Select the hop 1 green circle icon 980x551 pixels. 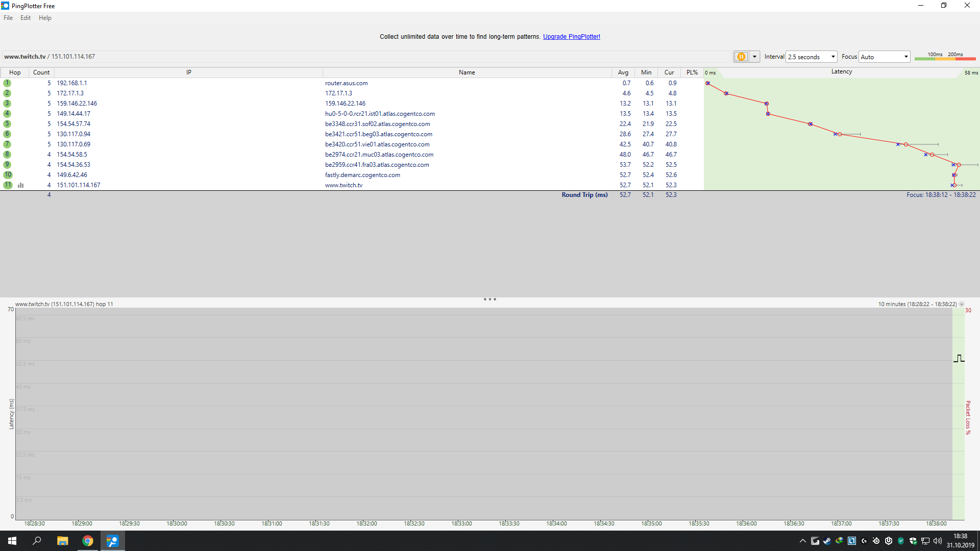coord(7,83)
